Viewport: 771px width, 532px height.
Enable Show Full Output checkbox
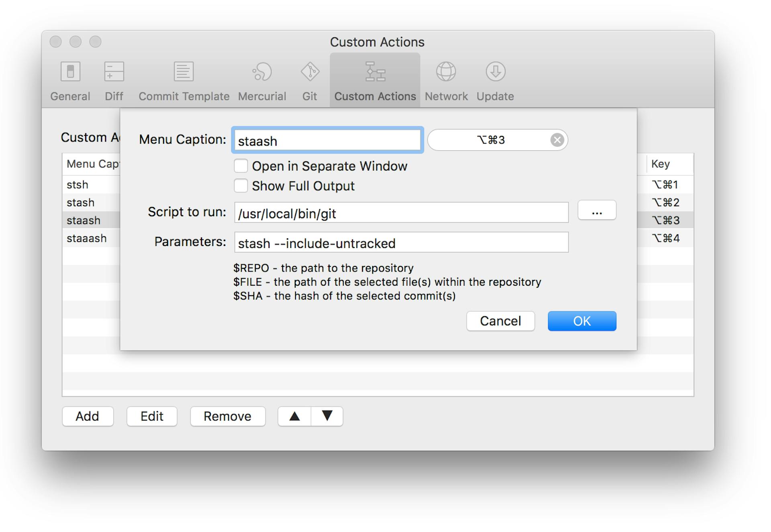tap(241, 186)
